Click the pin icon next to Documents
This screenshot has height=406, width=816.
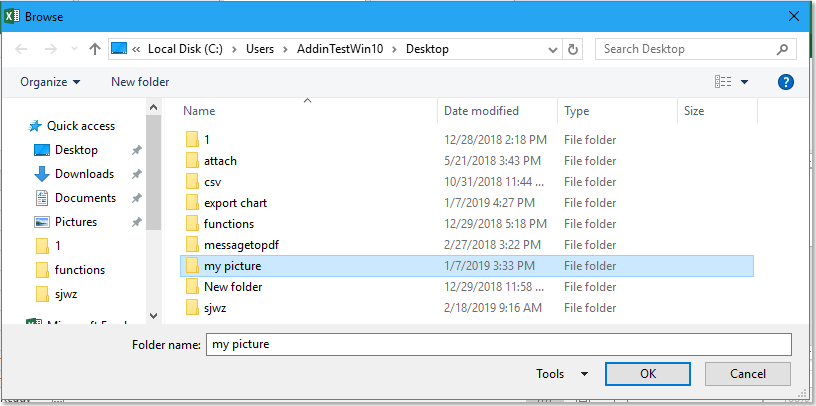point(137,198)
